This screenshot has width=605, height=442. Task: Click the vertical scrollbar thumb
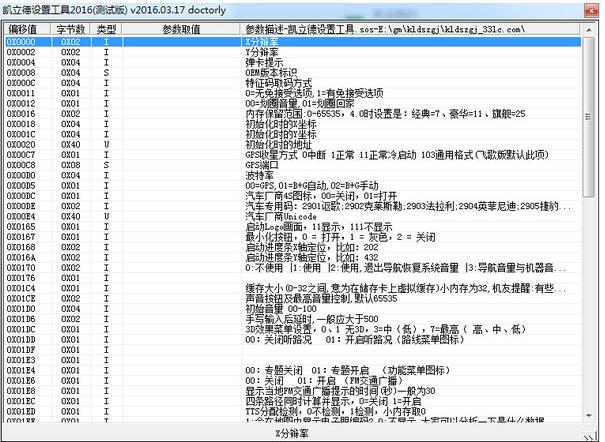(589, 117)
